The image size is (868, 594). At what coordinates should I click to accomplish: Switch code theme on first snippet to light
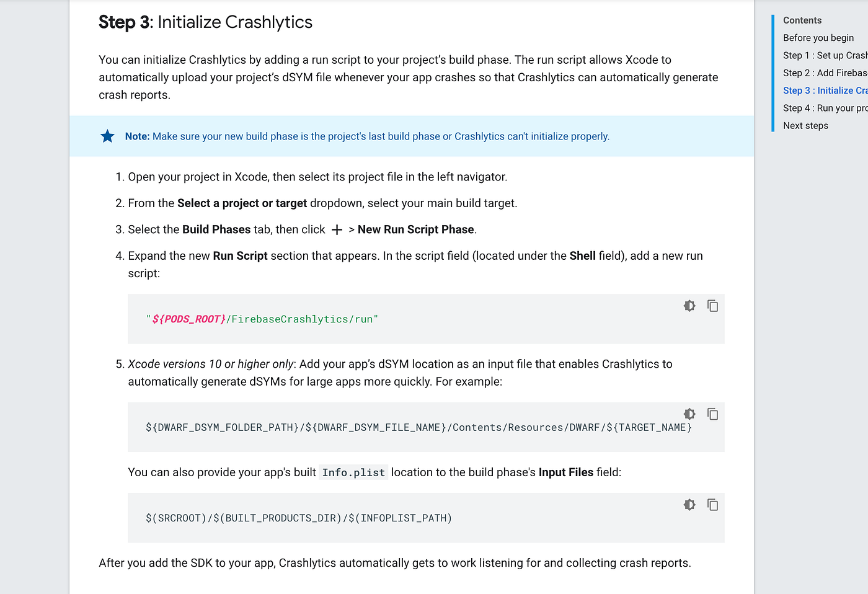click(689, 306)
